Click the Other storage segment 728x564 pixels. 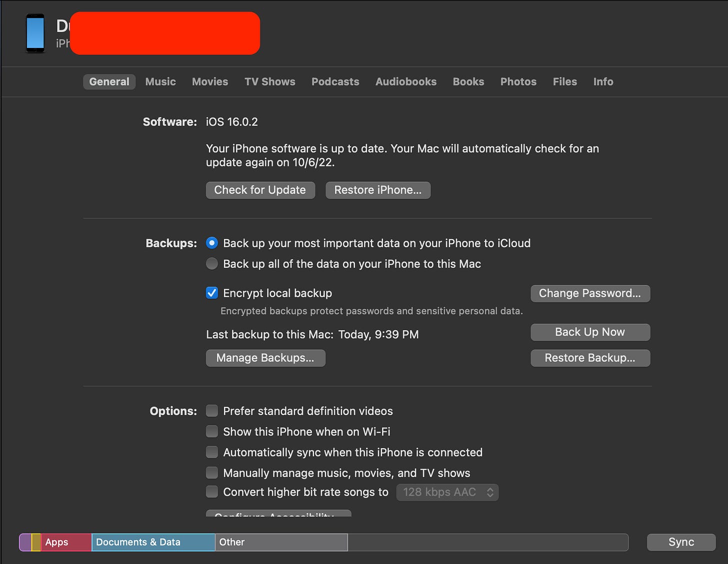[281, 542]
